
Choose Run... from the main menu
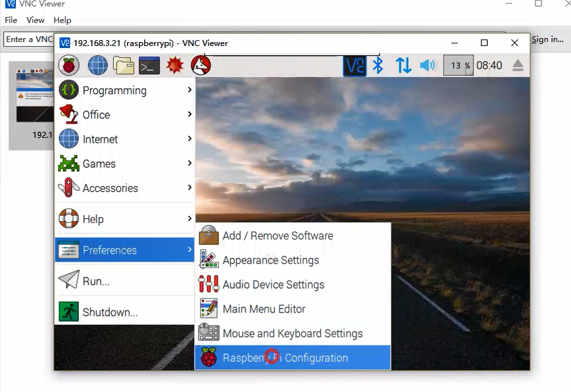[x=124, y=281]
